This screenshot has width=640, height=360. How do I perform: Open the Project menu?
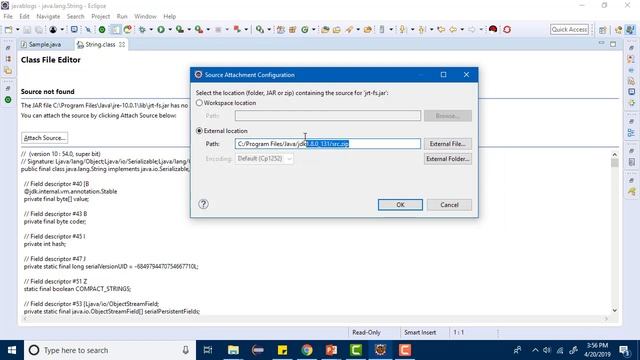[x=100, y=16]
